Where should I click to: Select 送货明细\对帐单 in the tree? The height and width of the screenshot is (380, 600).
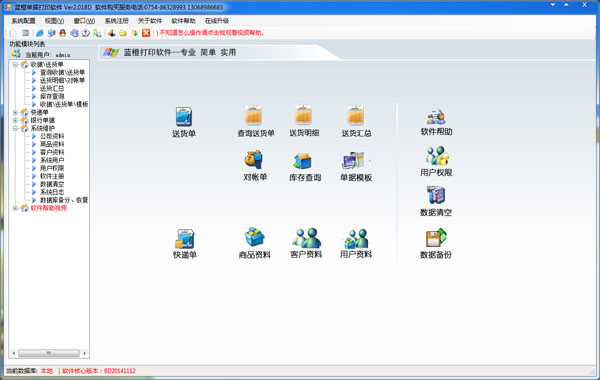click(62, 80)
